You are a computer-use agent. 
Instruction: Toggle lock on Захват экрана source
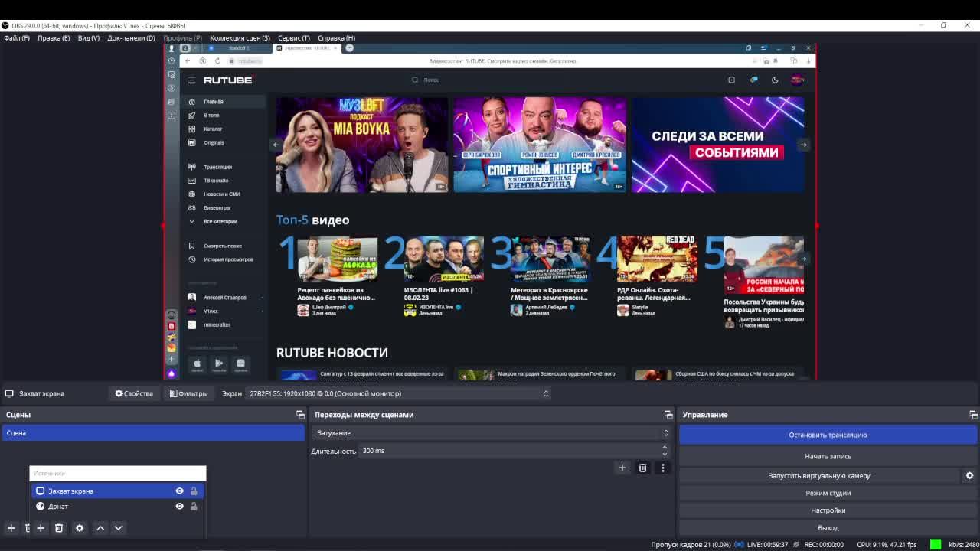[194, 491]
